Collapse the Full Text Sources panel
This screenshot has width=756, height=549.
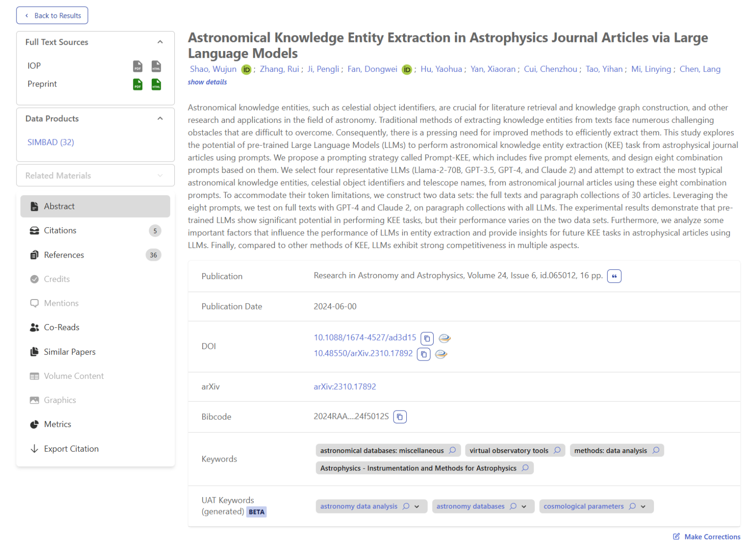(160, 42)
